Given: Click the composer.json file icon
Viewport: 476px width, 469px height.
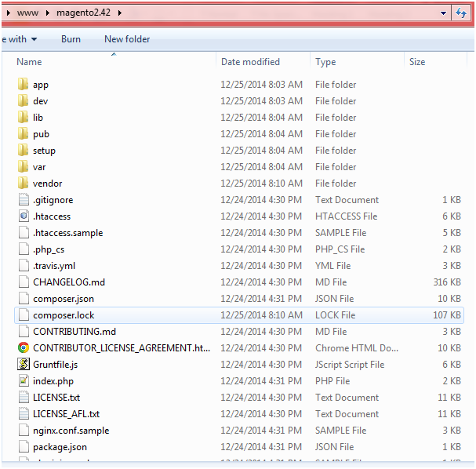Looking at the screenshot, I should pyautogui.click(x=24, y=298).
